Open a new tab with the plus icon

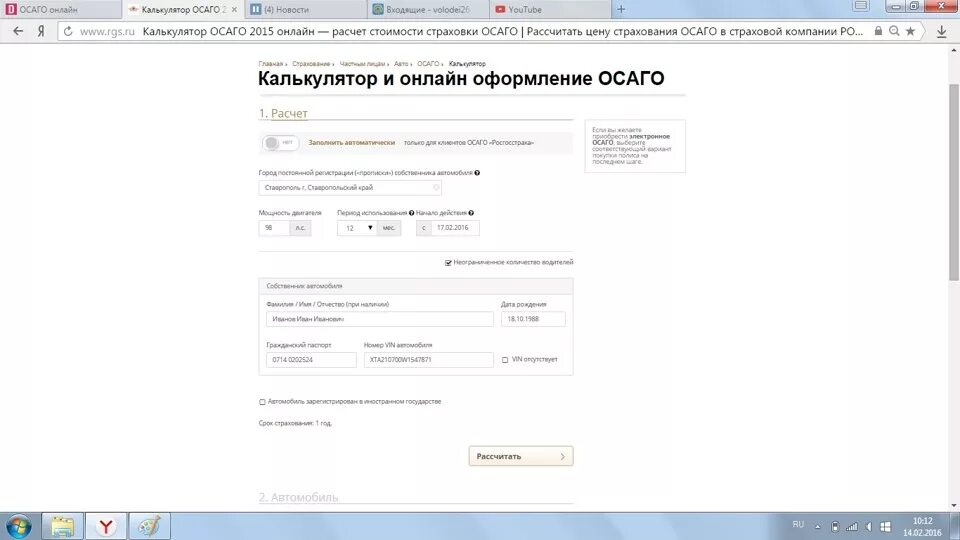pos(621,9)
